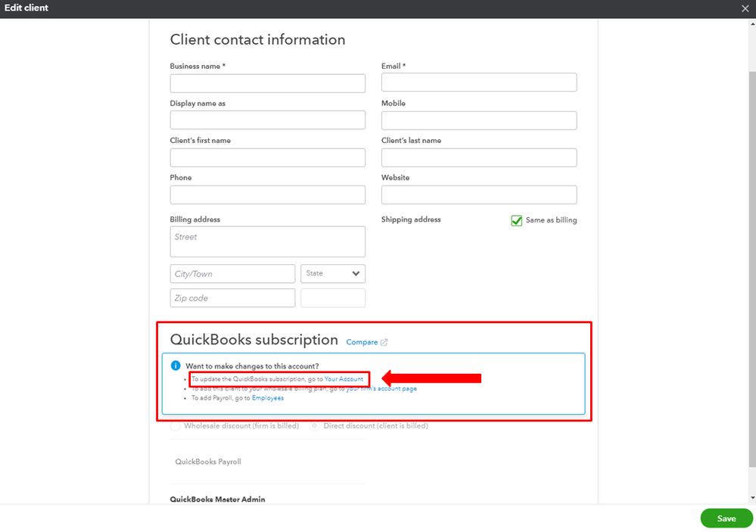The image size is (756, 532).
Task: Click the vertical scrollbar thumb
Action: (752, 269)
